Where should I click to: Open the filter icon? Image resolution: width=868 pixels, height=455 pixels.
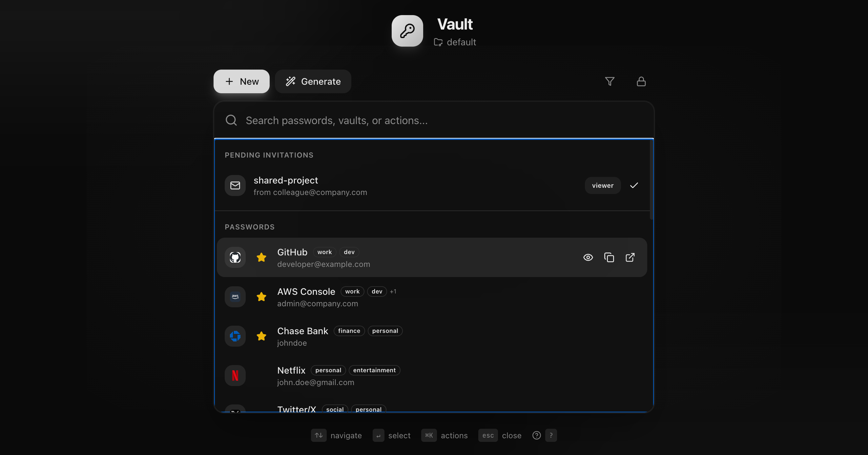[x=610, y=81]
